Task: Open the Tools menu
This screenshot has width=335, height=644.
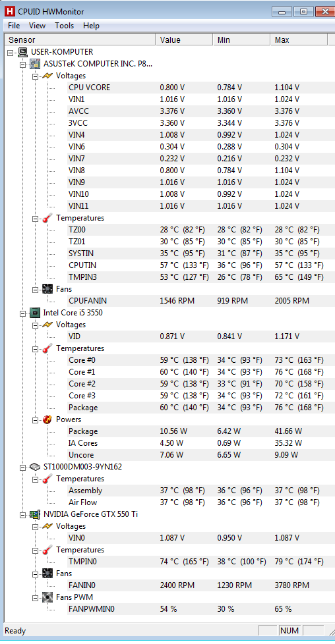Action: (64, 26)
